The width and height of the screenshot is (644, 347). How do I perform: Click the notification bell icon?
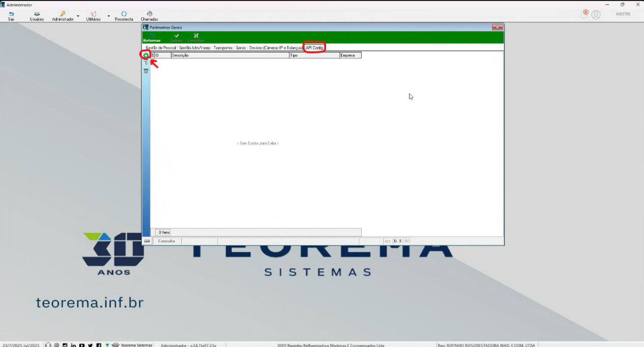[x=583, y=14]
